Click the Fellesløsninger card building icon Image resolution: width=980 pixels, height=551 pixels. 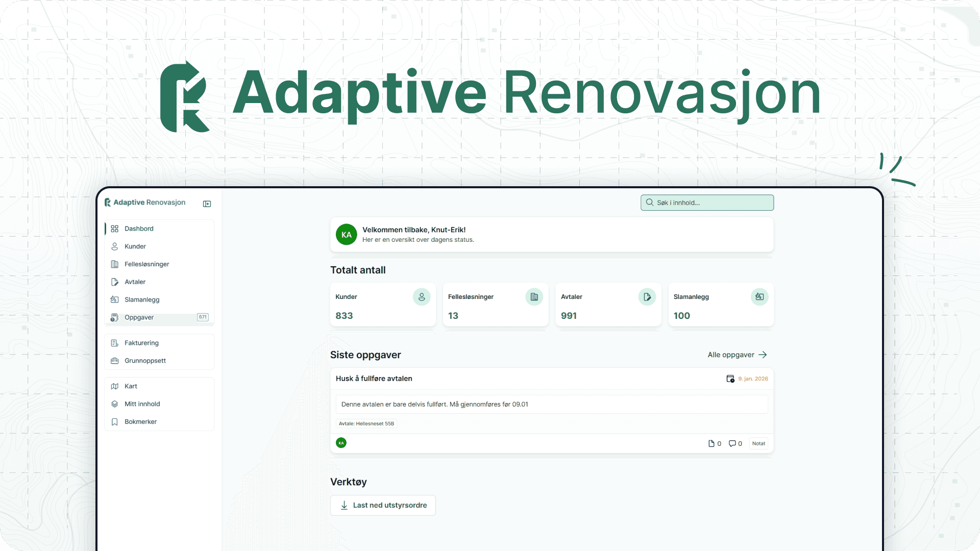point(534,297)
